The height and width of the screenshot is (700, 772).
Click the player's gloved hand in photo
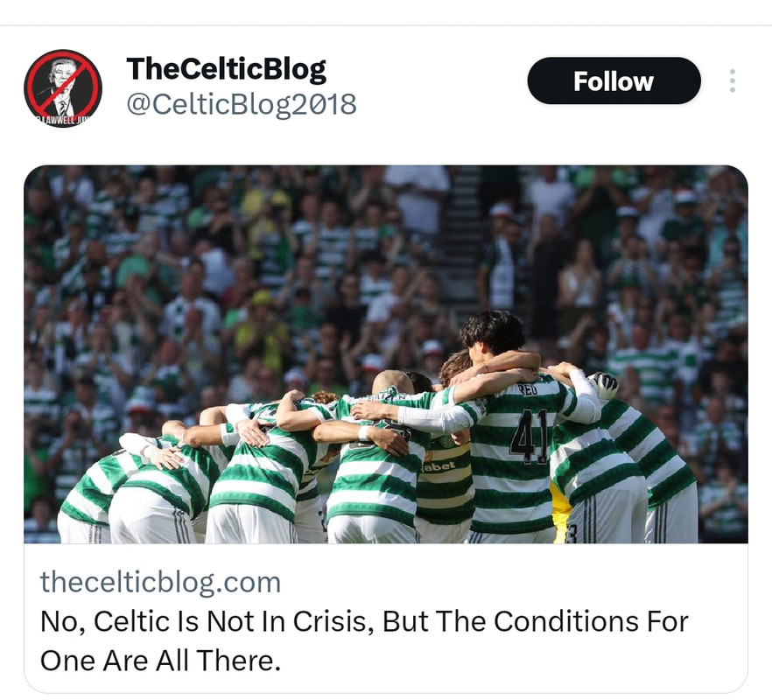click(x=604, y=386)
